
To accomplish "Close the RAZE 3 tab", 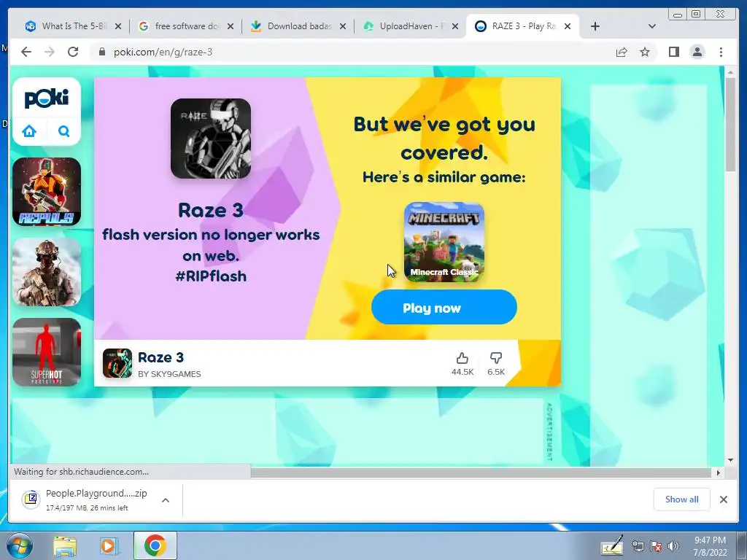I will click(x=568, y=26).
